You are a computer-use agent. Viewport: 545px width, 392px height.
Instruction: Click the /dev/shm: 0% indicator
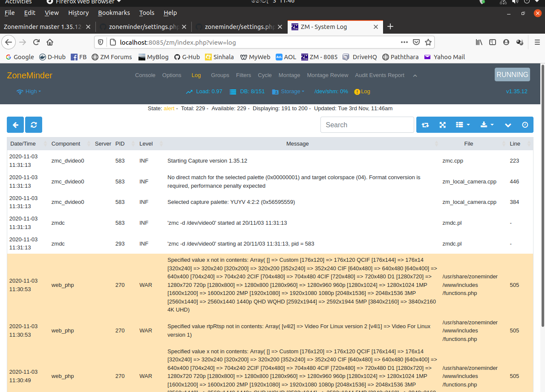pos(331,92)
